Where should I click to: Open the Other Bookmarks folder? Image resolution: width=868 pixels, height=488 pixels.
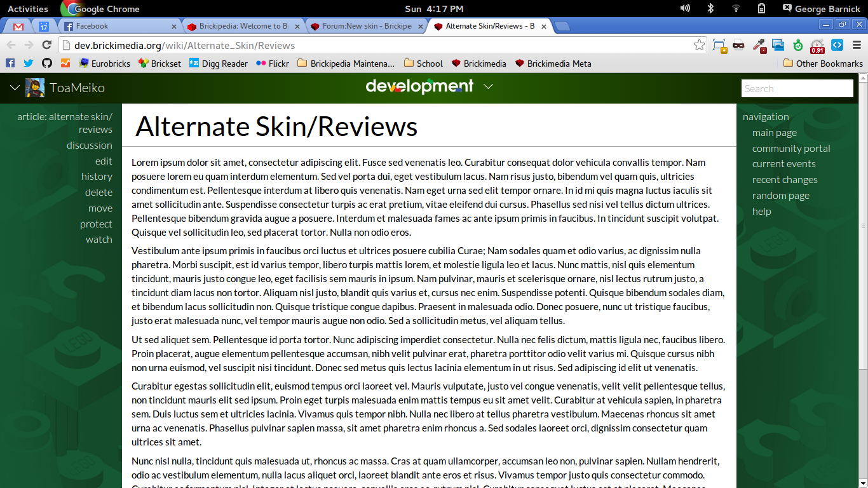coord(823,64)
